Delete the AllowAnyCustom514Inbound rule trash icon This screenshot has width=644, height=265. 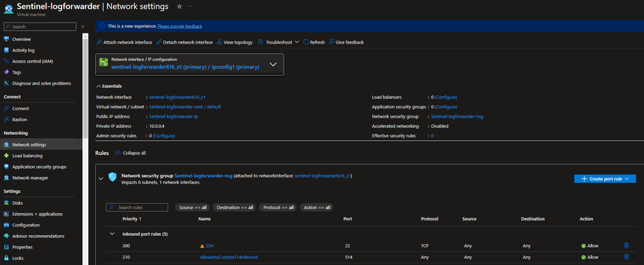pyautogui.click(x=626, y=257)
